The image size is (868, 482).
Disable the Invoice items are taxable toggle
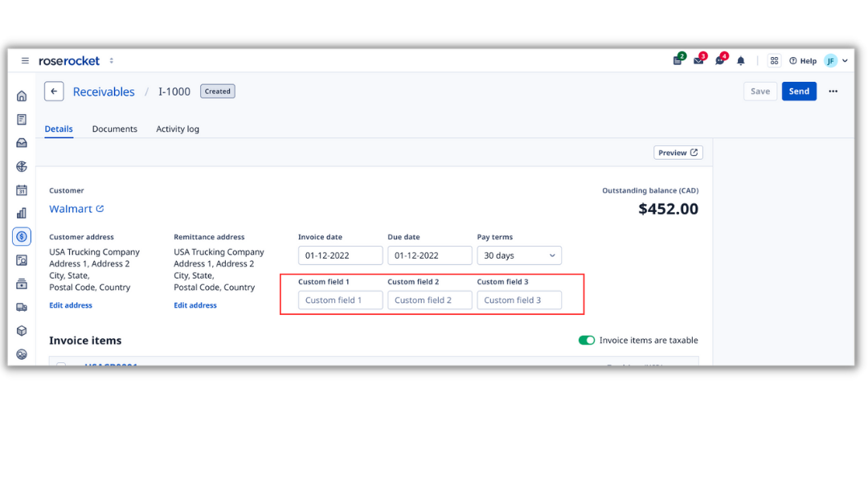pos(586,341)
